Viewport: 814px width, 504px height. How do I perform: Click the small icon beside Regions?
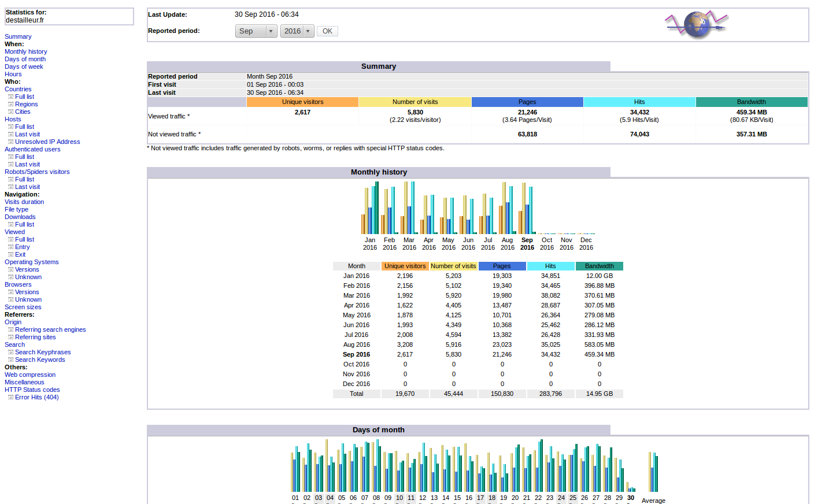10,105
